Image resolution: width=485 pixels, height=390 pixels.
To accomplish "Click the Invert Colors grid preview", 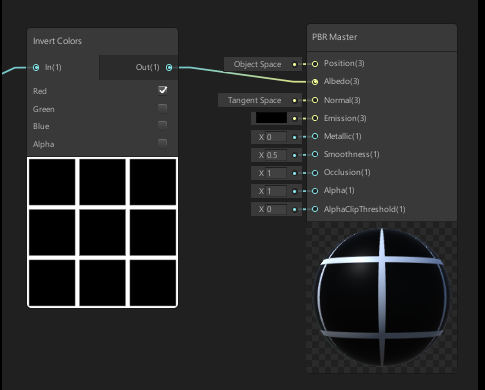I will pos(102,232).
